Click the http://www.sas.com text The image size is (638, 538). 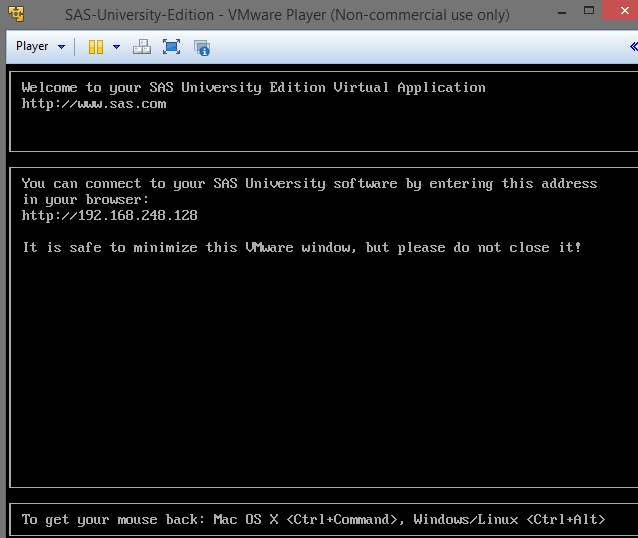coord(94,104)
